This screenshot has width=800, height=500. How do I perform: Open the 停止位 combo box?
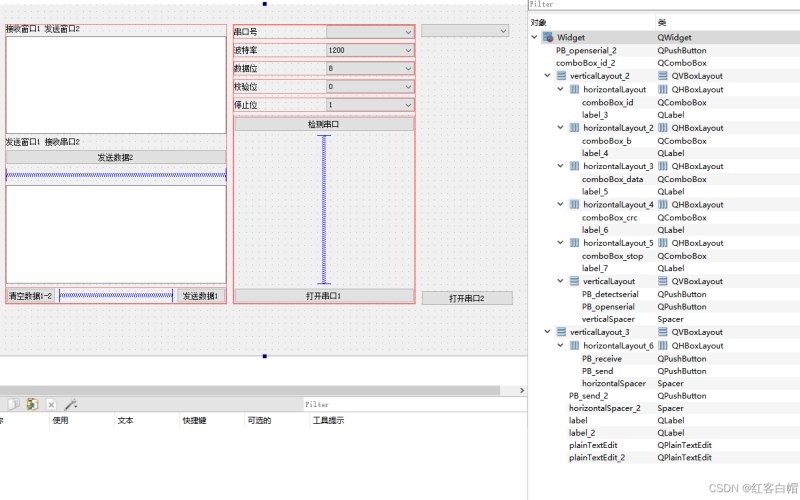tap(370, 105)
